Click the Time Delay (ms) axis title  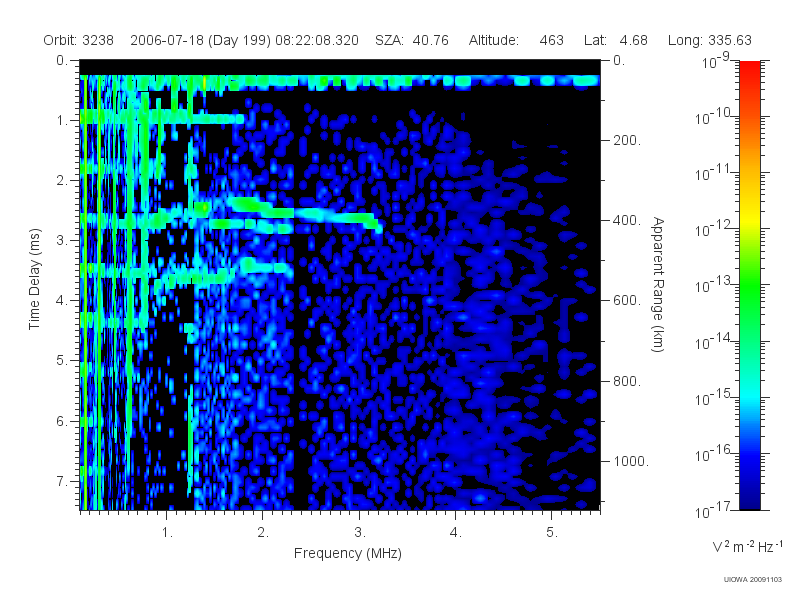34,279
